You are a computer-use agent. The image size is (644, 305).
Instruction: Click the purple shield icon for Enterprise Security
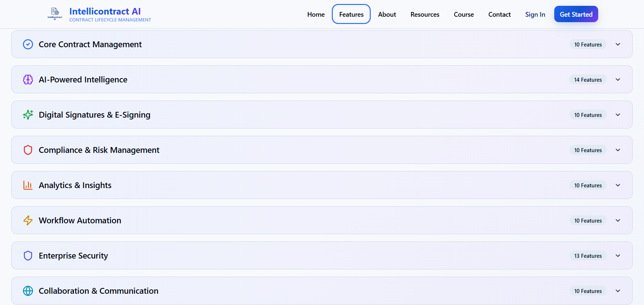point(28,256)
